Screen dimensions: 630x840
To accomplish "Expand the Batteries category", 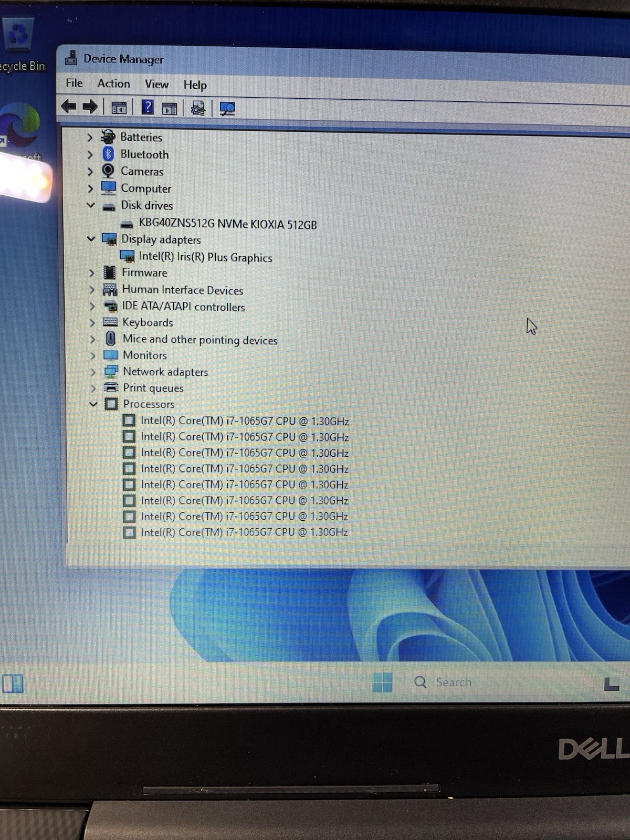I will tap(90, 138).
